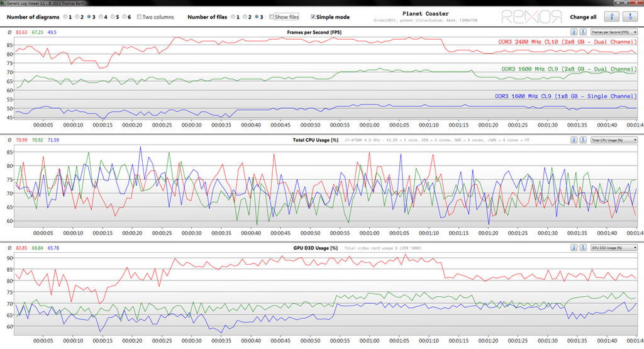Enable the Two columns checkbox
The height and width of the screenshot is (349, 644).
(139, 17)
